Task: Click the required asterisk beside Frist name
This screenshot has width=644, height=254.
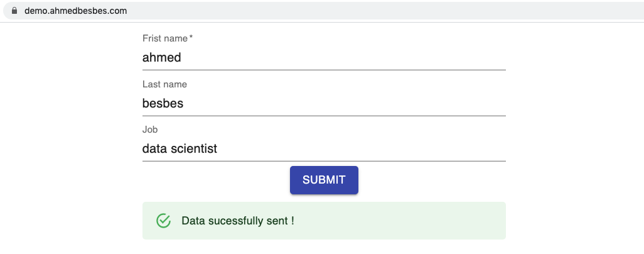Action: point(191,38)
